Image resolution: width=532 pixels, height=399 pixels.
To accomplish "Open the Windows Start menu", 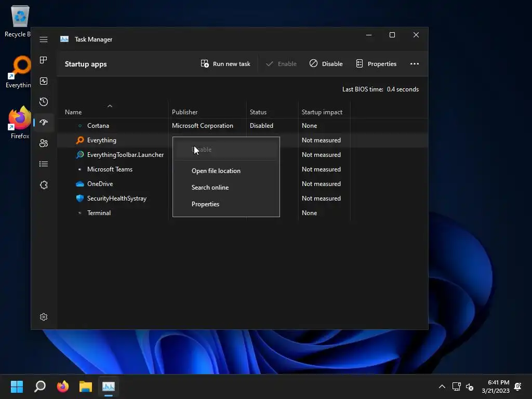I will click(17, 387).
